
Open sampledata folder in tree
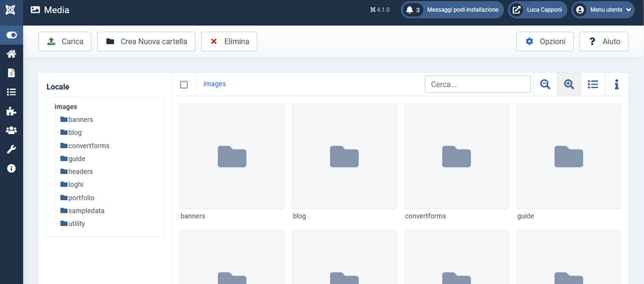[82, 210]
